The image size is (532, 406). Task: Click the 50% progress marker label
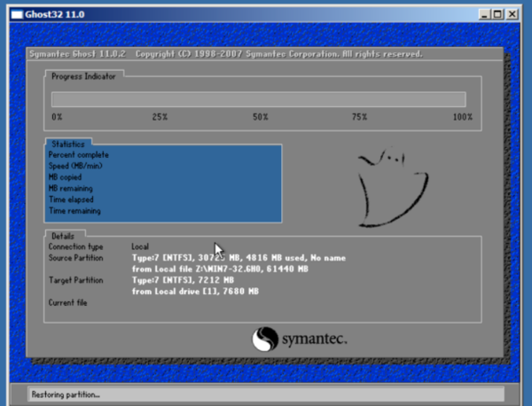tap(260, 117)
